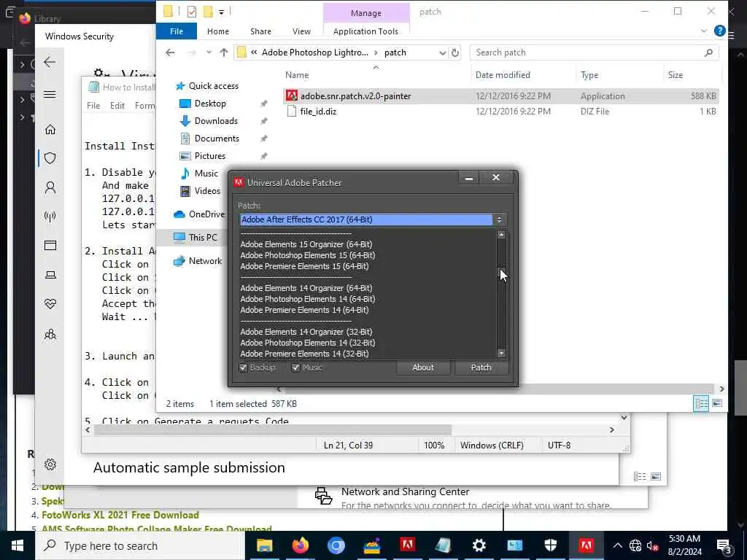This screenshot has width=747, height=560.
Task: Open Notepad Edit menu
Action: pos(117,105)
